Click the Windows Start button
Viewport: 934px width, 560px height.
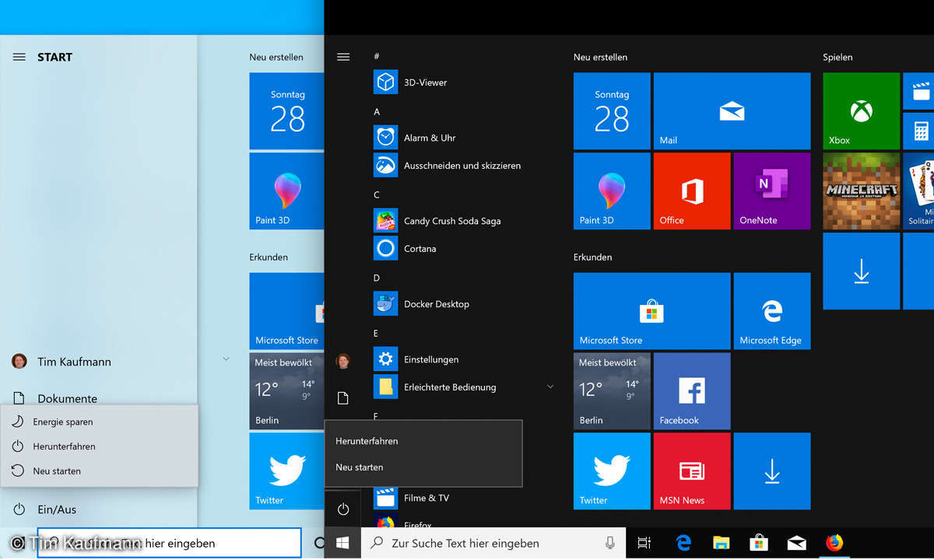[343, 543]
